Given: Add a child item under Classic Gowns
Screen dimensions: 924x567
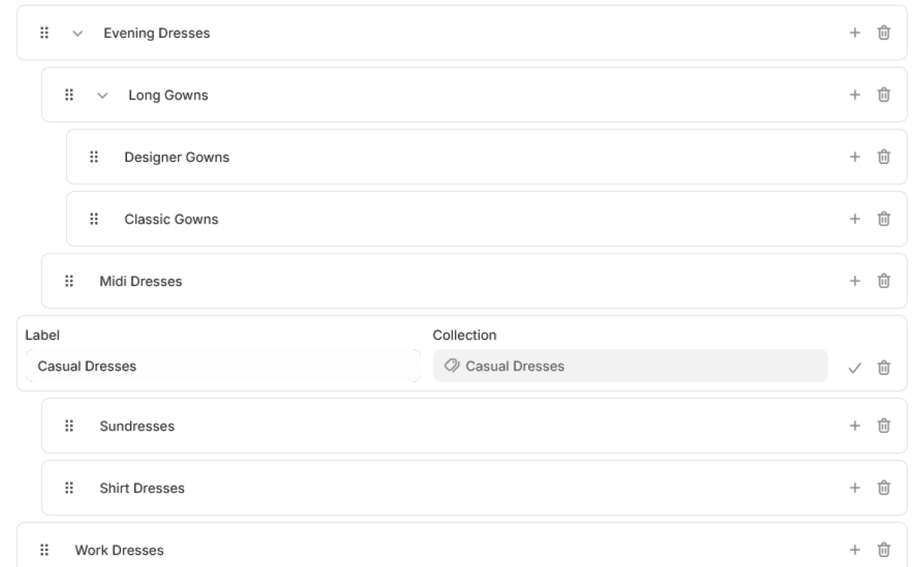Looking at the screenshot, I should pos(854,219).
